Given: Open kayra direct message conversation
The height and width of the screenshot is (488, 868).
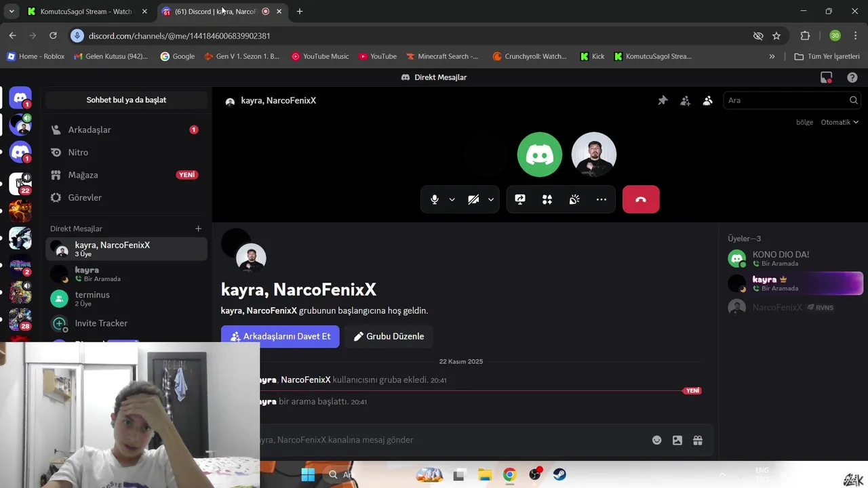Looking at the screenshot, I should point(126,274).
